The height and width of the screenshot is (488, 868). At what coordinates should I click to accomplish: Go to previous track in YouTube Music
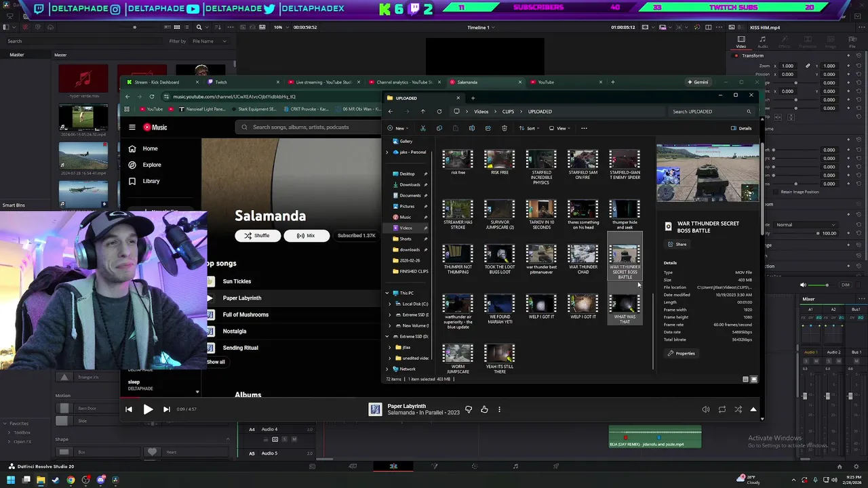[129, 409]
